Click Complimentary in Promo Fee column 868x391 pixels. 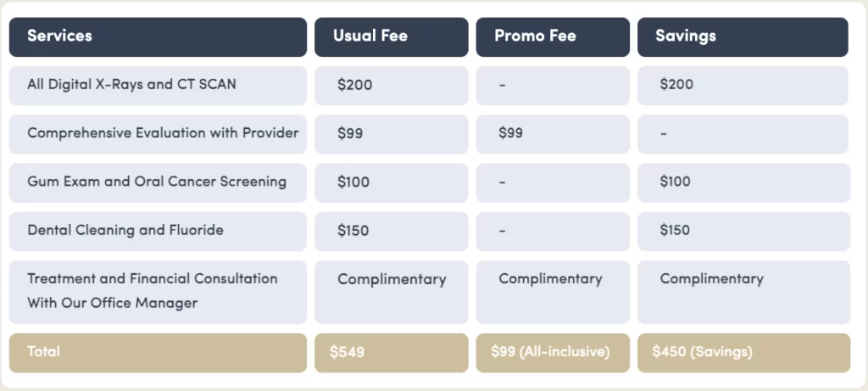click(x=552, y=279)
